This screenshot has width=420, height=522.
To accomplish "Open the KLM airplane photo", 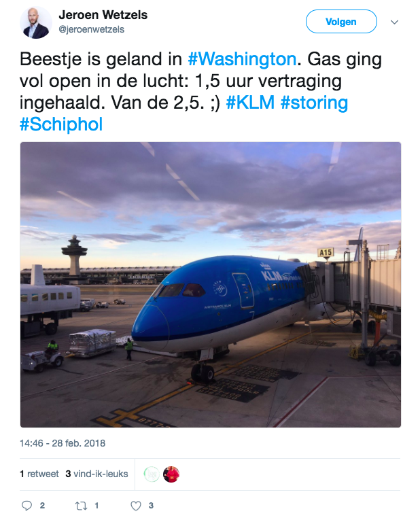I will [211, 285].
